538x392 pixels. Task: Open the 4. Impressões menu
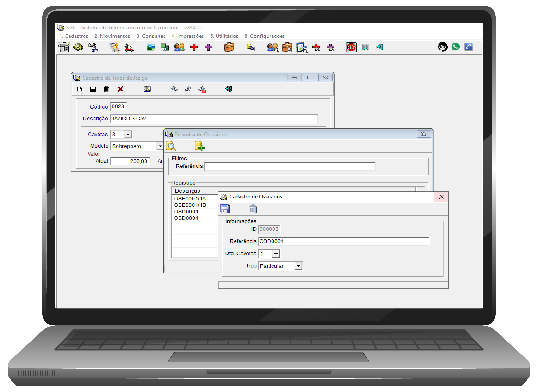click(x=188, y=36)
